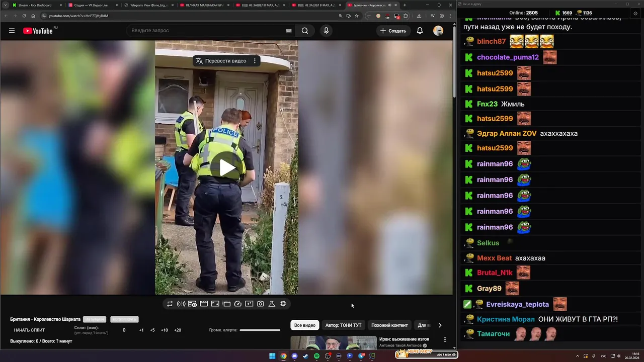Start voice search with microphone icon
Viewport: 644px width, 362px height.
coord(326,31)
